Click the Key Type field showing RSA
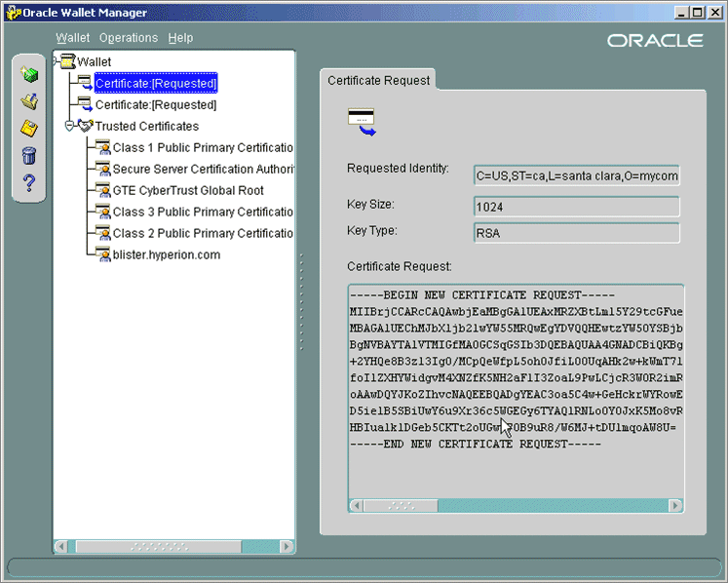This screenshot has width=728, height=583. pyautogui.click(x=577, y=233)
